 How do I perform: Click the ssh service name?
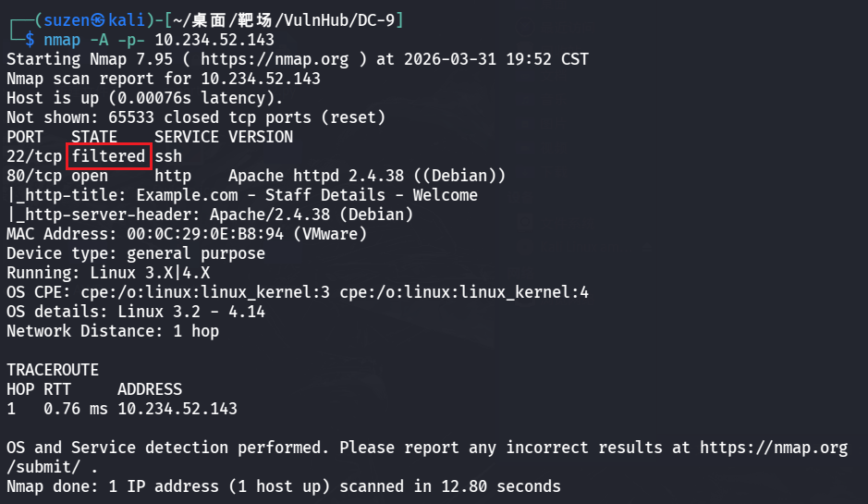pyautogui.click(x=168, y=156)
